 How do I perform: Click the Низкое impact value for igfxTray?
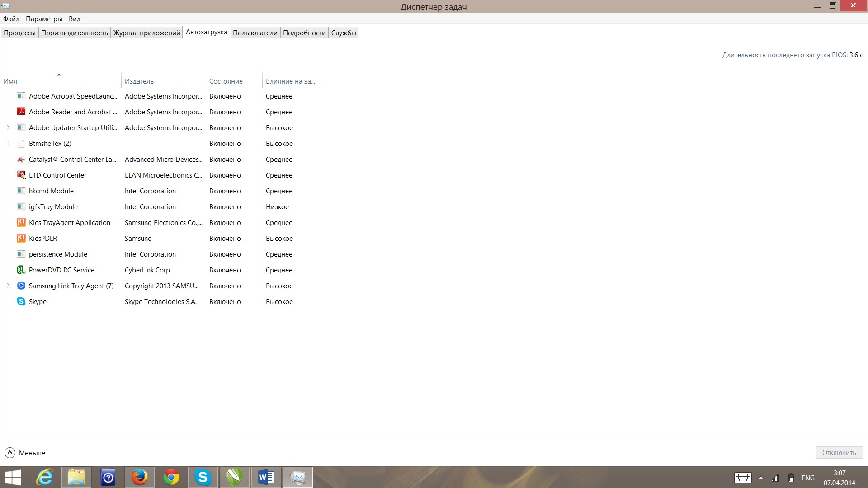pyautogui.click(x=277, y=206)
